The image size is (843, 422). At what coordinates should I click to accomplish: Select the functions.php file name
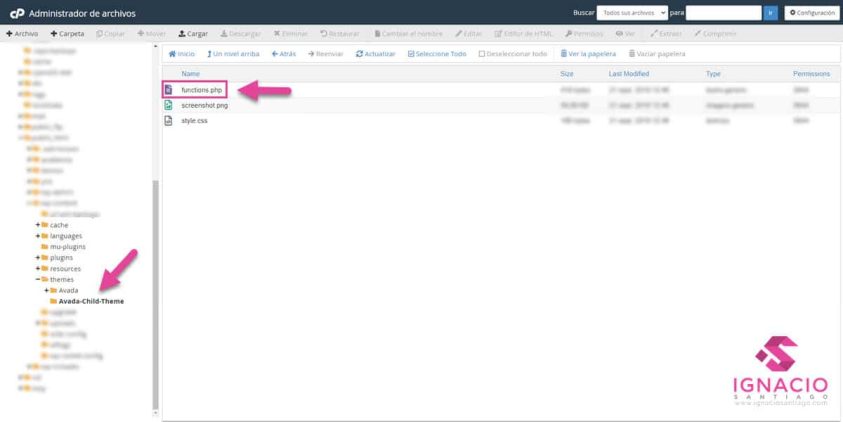[x=202, y=90]
